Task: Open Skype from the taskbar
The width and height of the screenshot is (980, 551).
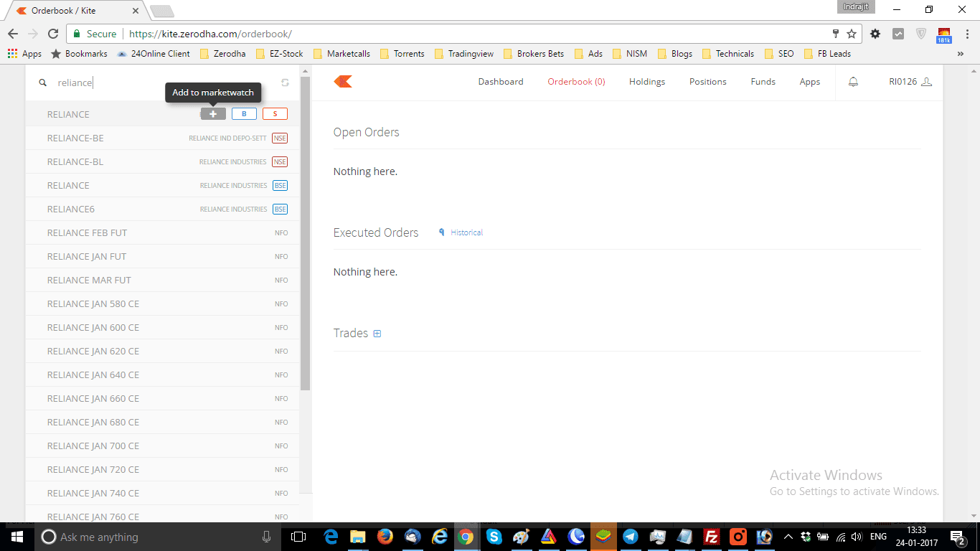Action: coord(494,537)
